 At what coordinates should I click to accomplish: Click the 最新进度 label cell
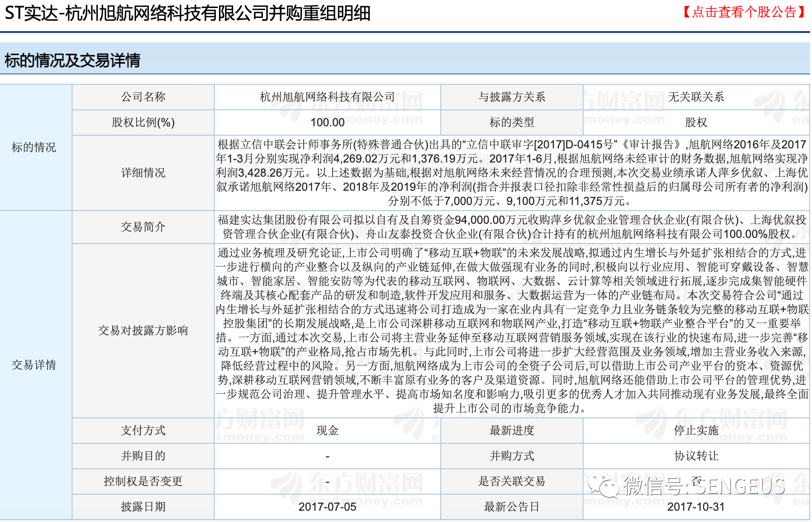click(x=512, y=431)
